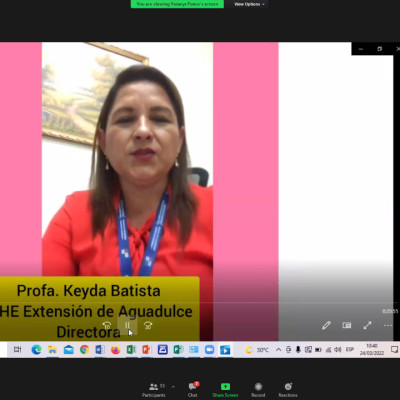This screenshot has height=400, width=400.
Task: Start recording with the Record button
Action: tap(258, 390)
